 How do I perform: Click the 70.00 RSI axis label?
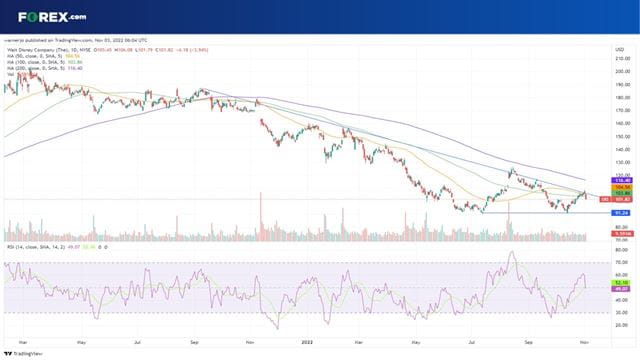click(622, 262)
